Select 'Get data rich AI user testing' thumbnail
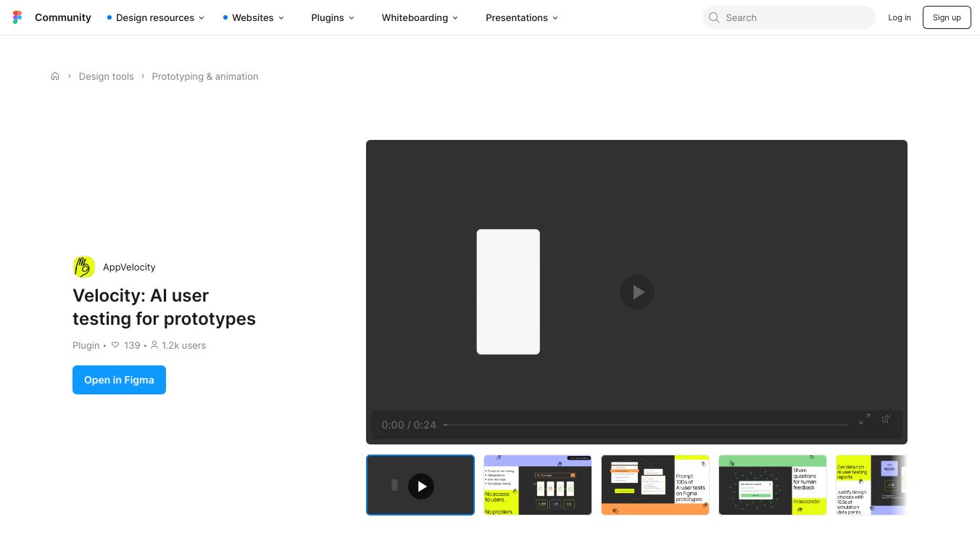The width and height of the screenshot is (980, 551). pos(871,485)
